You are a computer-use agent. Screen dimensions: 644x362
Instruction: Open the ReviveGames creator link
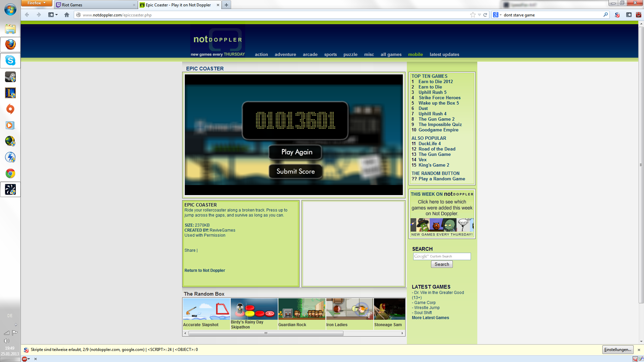[222, 230]
